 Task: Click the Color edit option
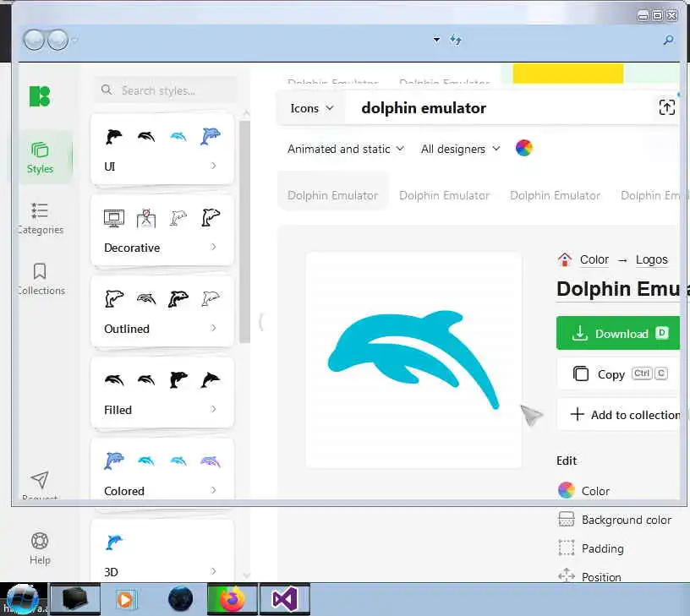tap(584, 491)
